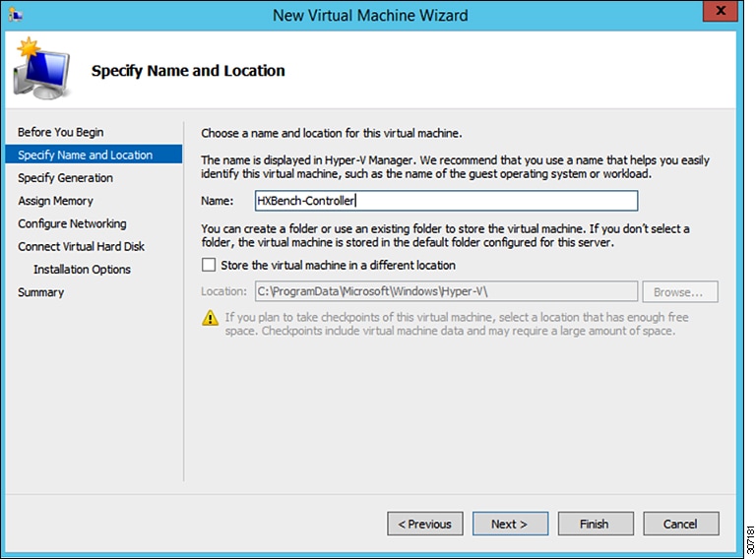Go to the Summary step

click(x=41, y=292)
